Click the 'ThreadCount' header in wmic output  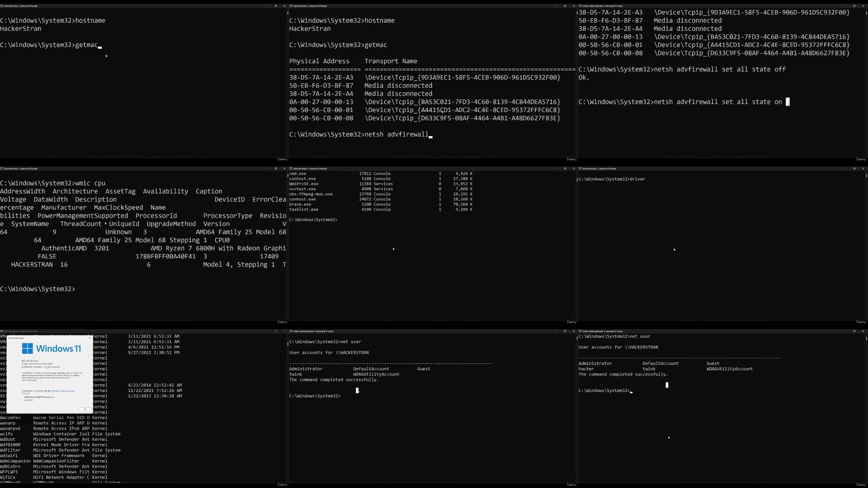point(81,224)
